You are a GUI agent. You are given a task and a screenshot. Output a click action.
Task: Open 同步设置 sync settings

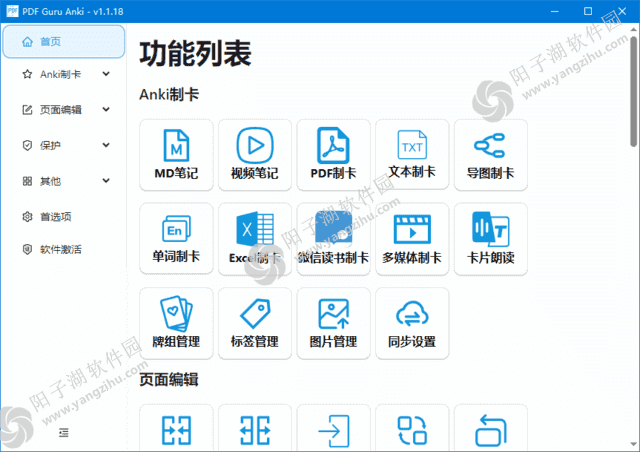(412, 323)
